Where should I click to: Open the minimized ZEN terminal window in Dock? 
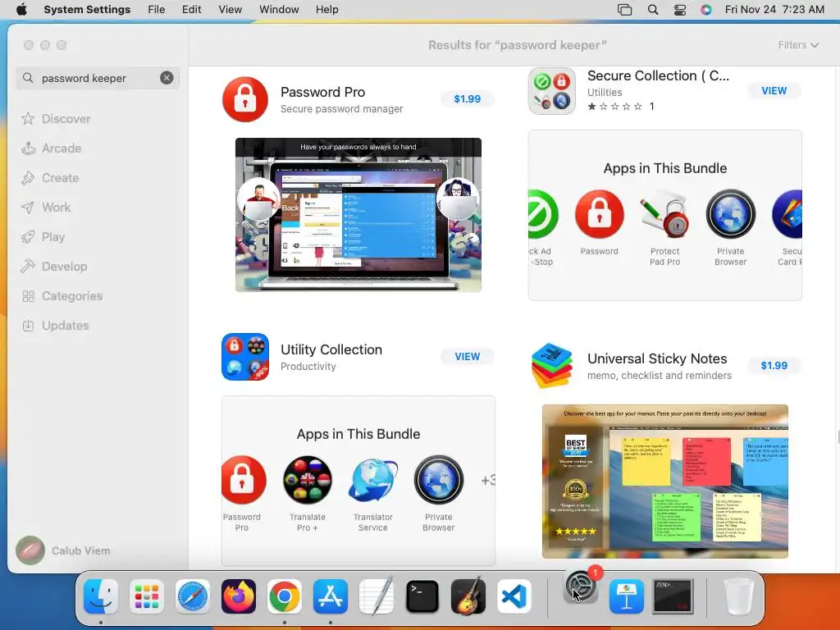(673, 596)
